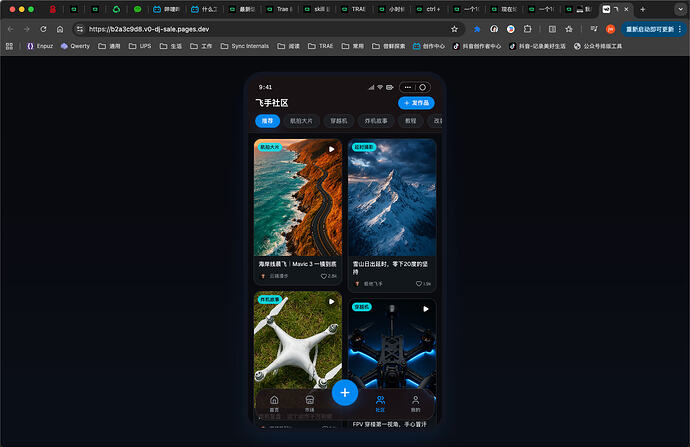Open the orange profile avatar in toolbar

610,29
